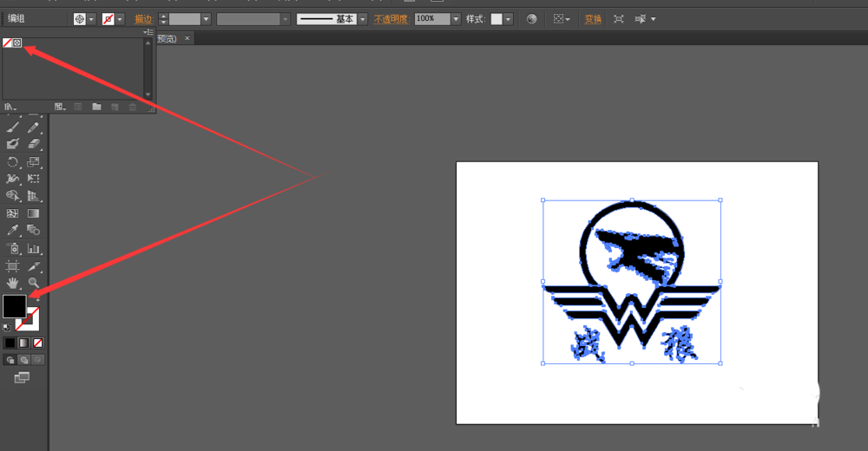This screenshot has height=451, width=868.
Task: Click Default Fill and Stroke icon
Action: tap(6, 327)
